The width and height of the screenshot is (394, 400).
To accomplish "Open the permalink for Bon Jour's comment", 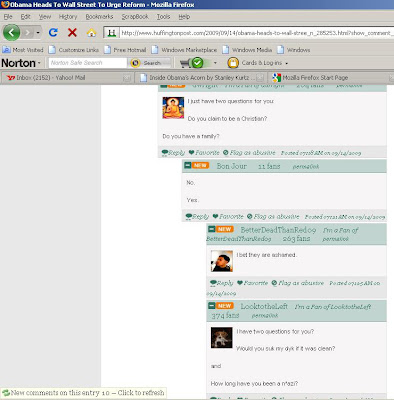I will (306, 166).
